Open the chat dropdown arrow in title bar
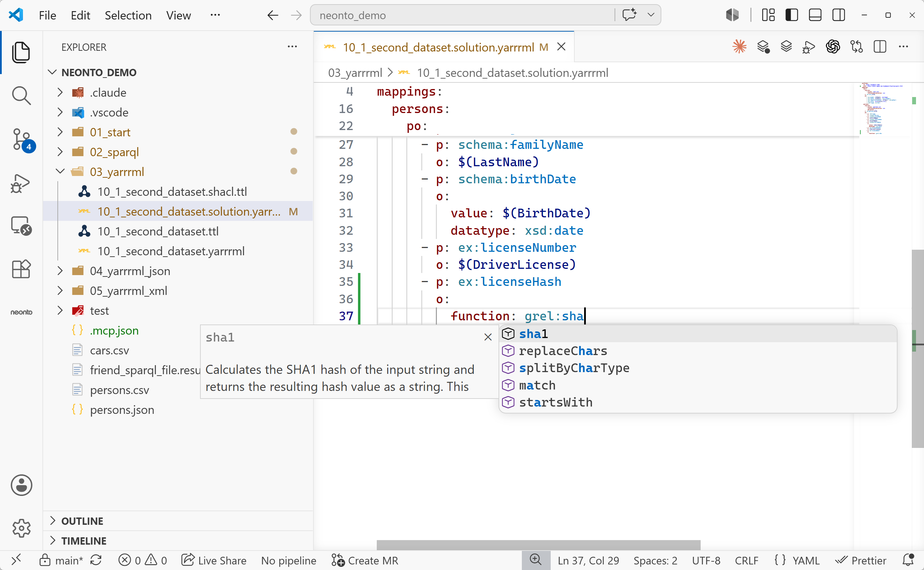 651,15
